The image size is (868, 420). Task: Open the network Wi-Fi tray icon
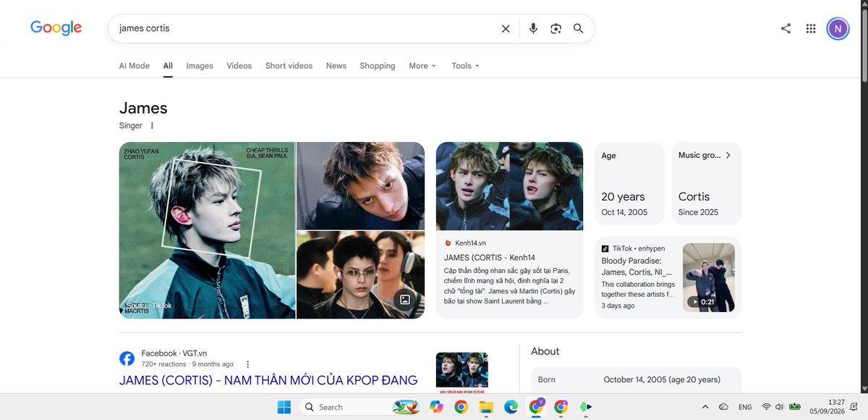click(x=766, y=407)
